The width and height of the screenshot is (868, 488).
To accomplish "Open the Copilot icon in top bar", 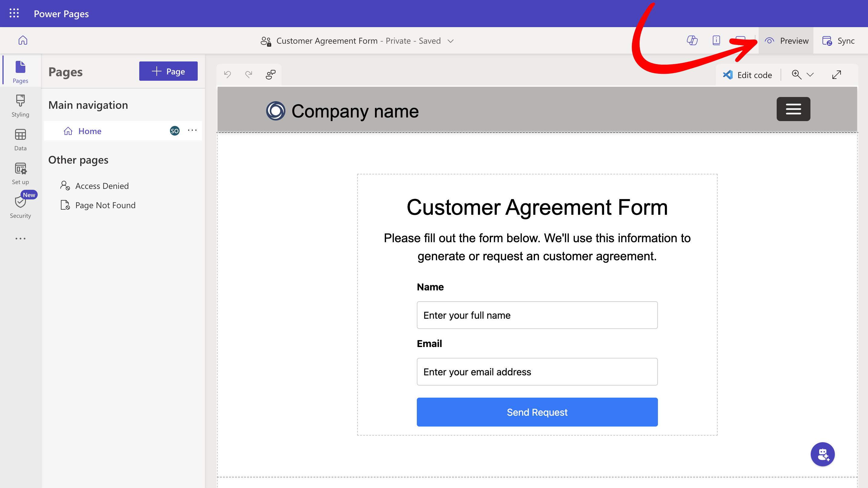I will [x=692, y=40].
